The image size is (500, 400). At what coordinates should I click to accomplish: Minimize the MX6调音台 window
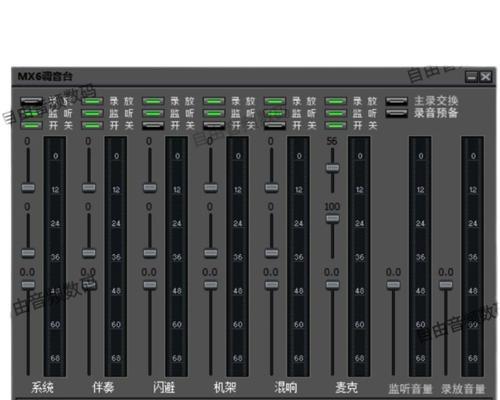(x=472, y=77)
